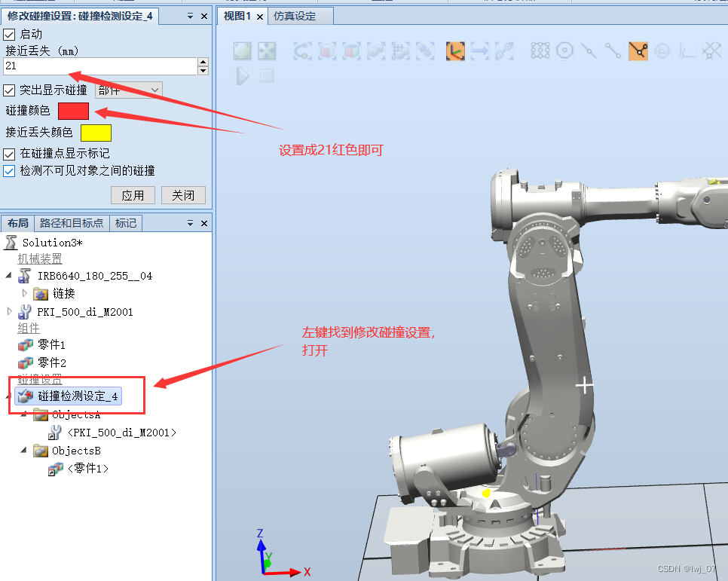Viewport: 728px width, 581px height.
Task: Toggle the highlighted Snap Edge icon
Action: (638, 50)
